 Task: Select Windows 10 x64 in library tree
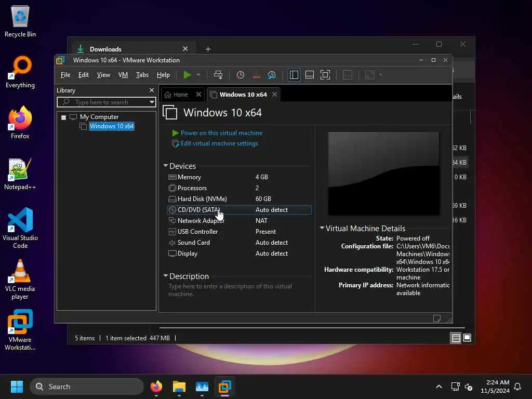click(x=112, y=126)
